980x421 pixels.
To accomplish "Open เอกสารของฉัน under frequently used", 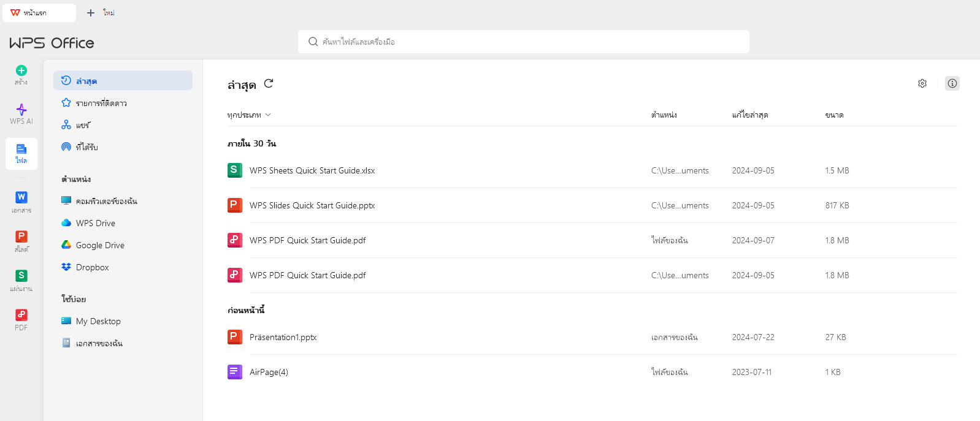I will pos(123,343).
